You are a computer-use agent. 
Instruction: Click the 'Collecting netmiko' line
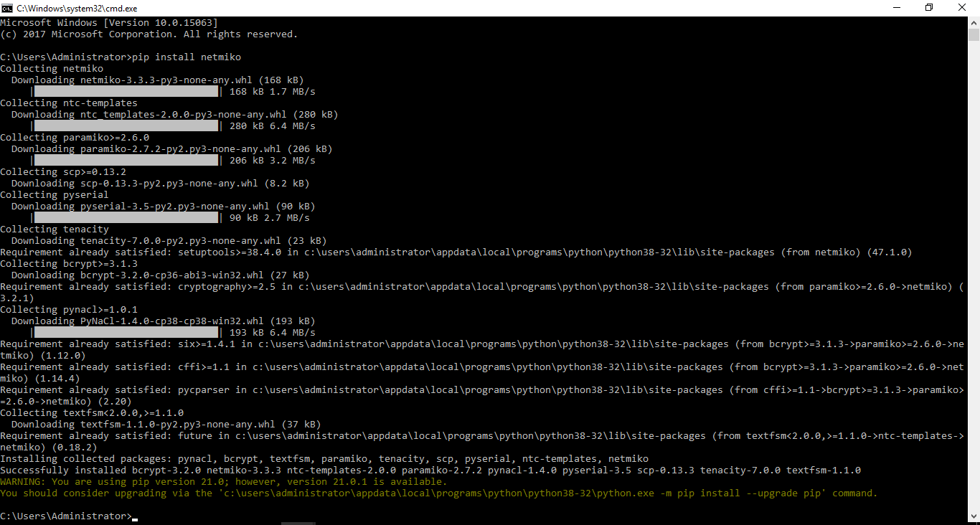pos(52,69)
